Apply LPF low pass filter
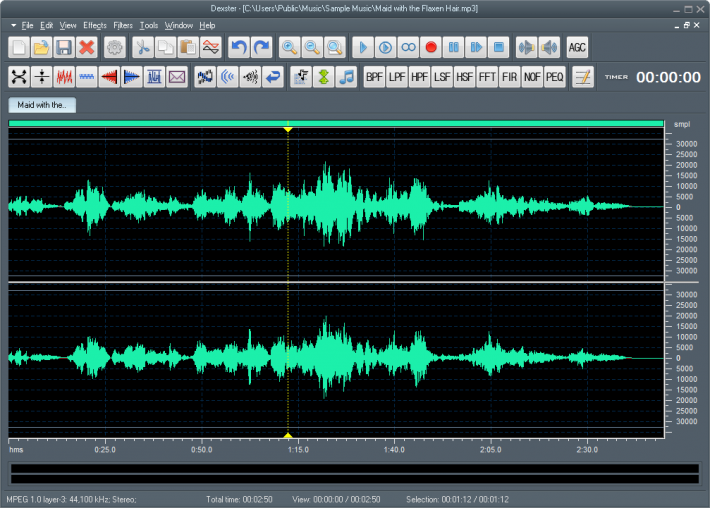 397,77
